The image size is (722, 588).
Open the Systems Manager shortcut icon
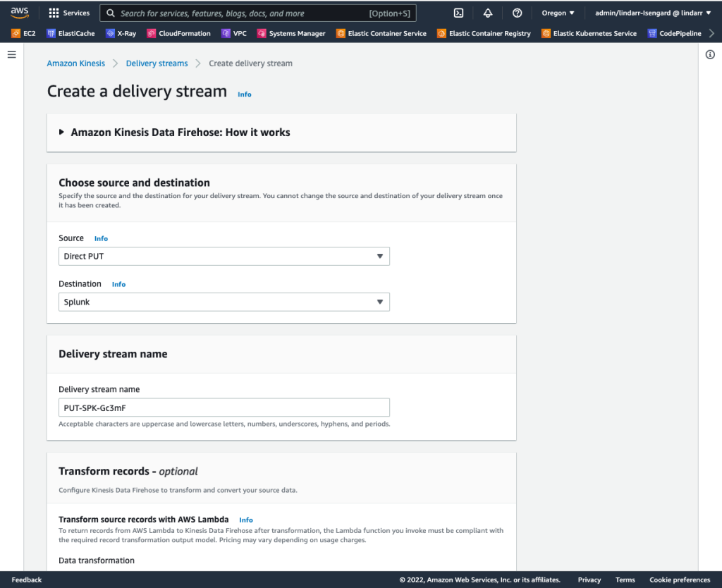[x=262, y=33]
